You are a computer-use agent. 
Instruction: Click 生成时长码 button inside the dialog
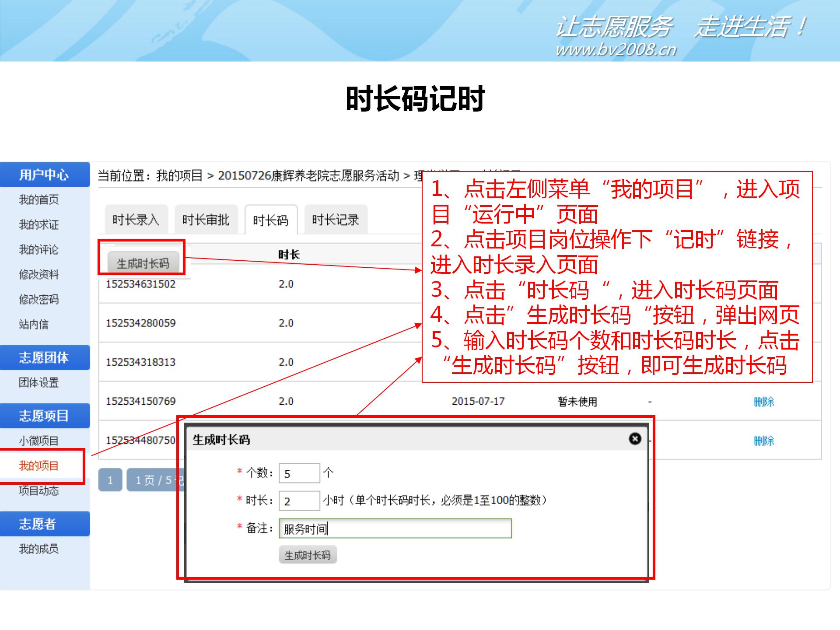point(308,554)
